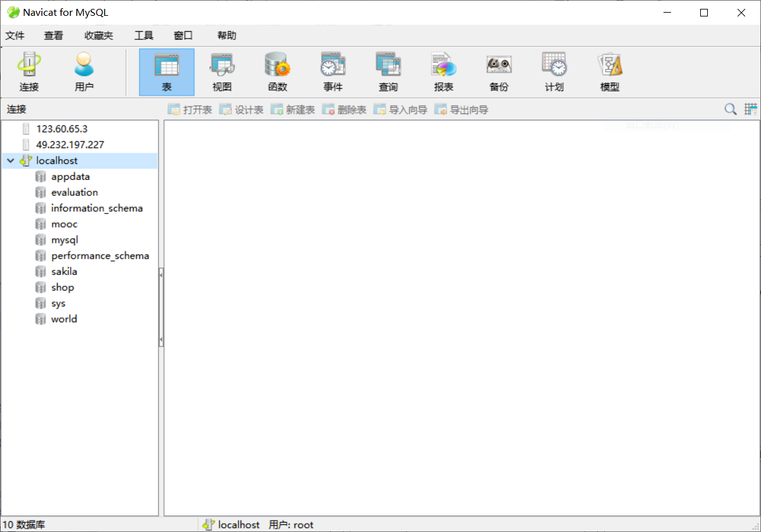Screen dimensions: 761x532
Task: Click the upper splitter collapse arrow
Action: click(161, 275)
